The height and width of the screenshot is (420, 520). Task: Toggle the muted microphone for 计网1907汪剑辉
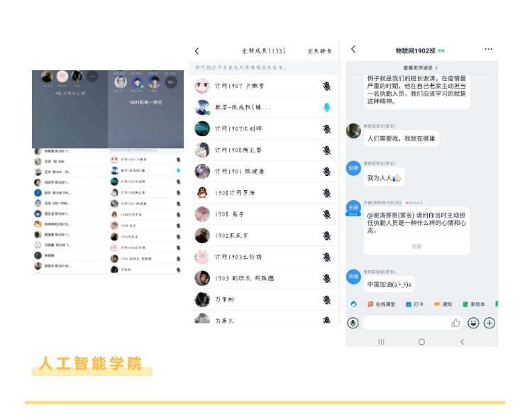326,129
